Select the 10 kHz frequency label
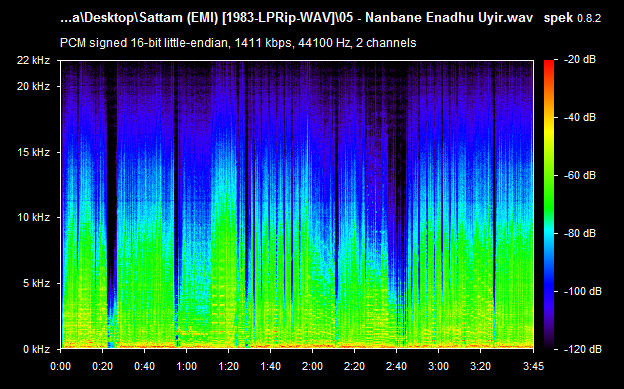 click(33, 217)
